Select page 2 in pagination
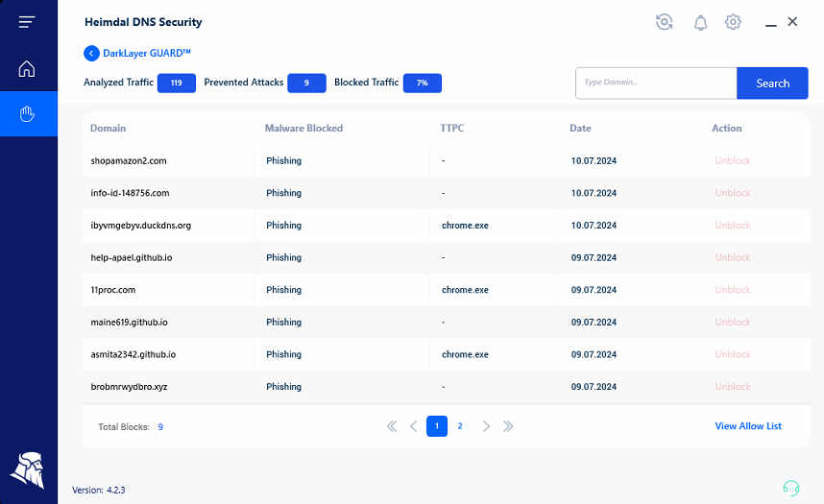The height and width of the screenshot is (504, 824). point(460,426)
